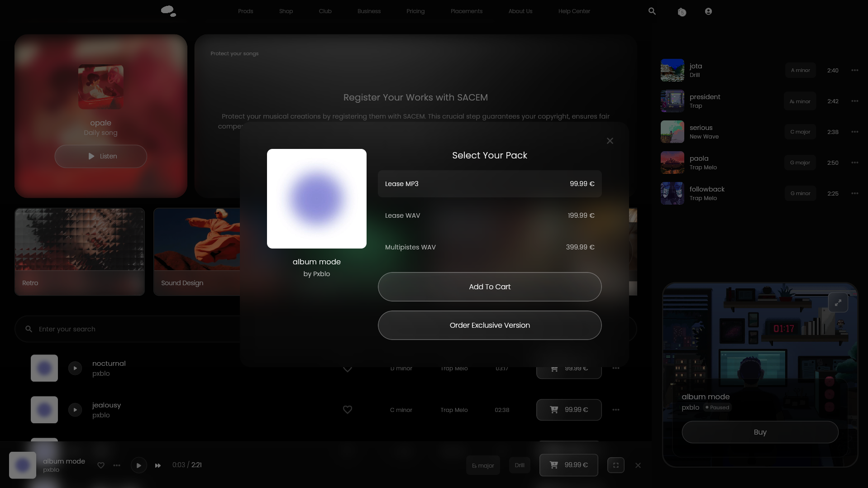Open more options for jealousy row
Screen dimensions: 868x488
point(615,410)
